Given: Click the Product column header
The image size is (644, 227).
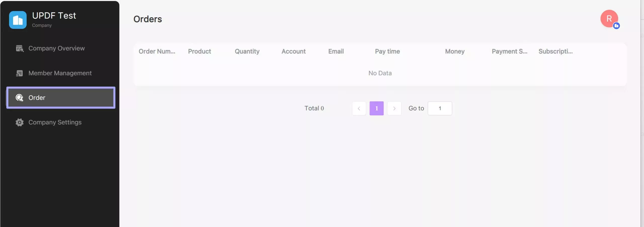Looking at the screenshot, I should coord(199,51).
